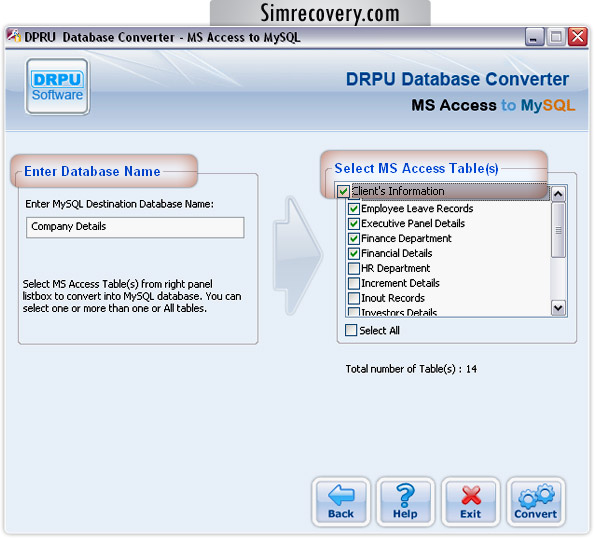Uncheck the Finance Department checkbox
The width and height of the screenshot is (594, 538).
[353, 239]
